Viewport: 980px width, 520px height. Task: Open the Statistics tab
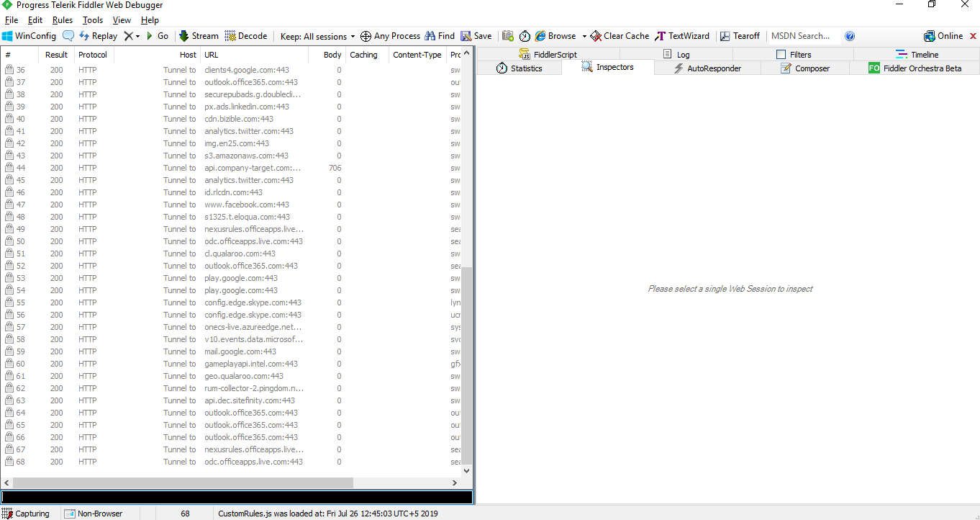519,68
